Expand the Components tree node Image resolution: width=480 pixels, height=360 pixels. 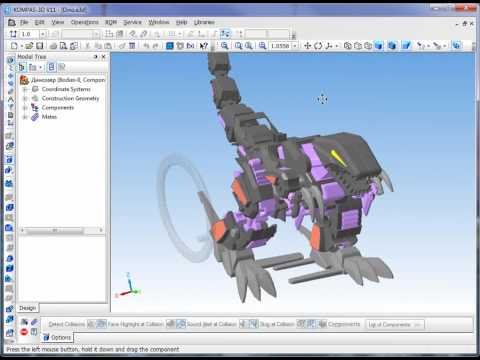click(x=25, y=108)
